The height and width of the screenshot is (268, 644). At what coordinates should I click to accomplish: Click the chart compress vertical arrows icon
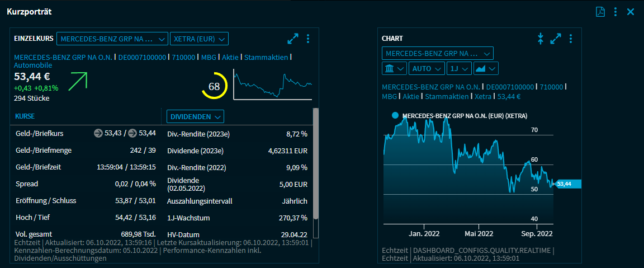541,39
